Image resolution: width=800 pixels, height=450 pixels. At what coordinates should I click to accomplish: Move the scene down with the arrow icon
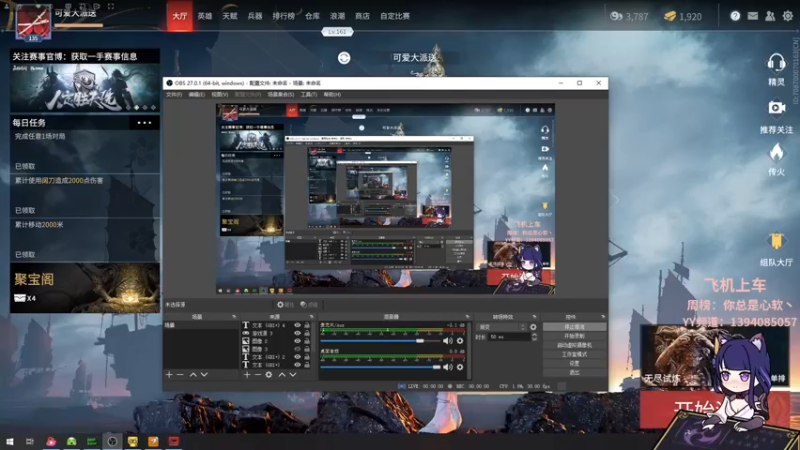204,375
